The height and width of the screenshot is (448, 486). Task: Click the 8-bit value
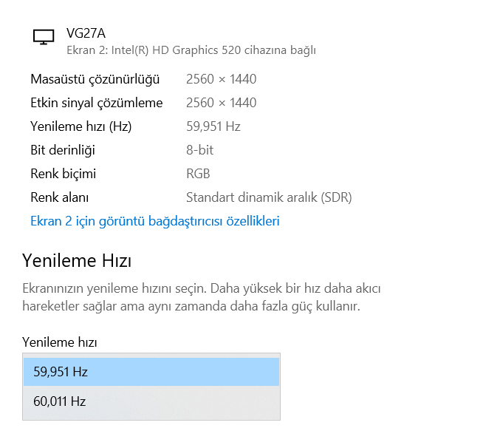click(x=199, y=150)
